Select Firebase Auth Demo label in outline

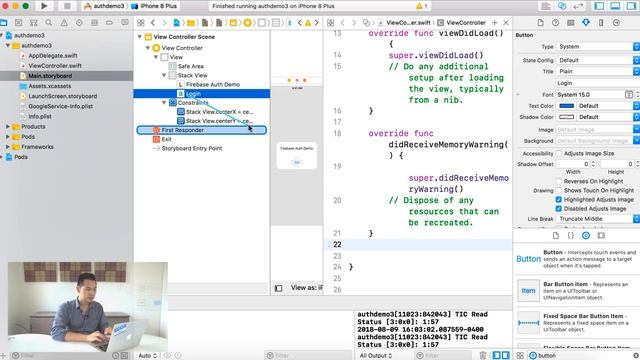click(213, 84)
